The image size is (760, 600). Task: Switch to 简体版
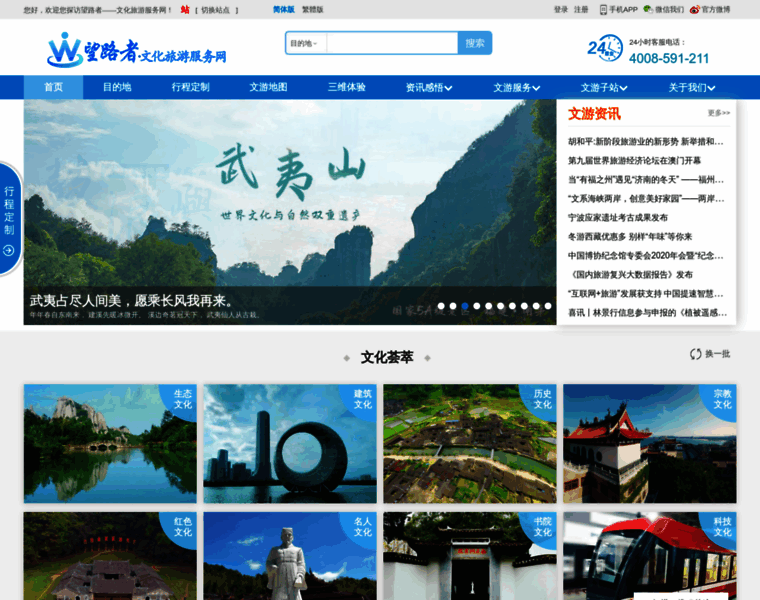(284, 10)
